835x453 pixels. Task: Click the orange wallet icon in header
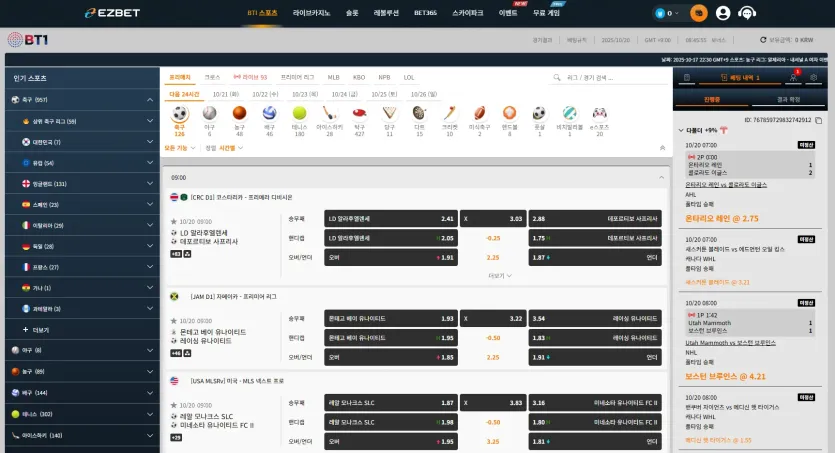[x=699, y=13]
